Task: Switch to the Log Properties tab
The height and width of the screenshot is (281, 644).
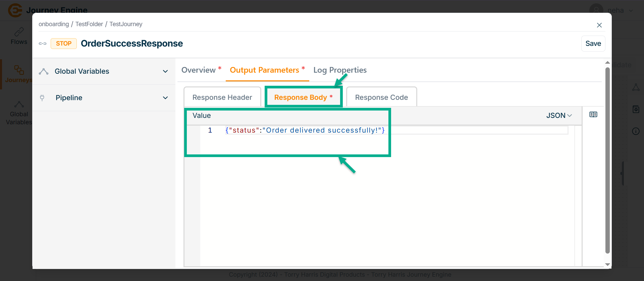Action: 340,70
